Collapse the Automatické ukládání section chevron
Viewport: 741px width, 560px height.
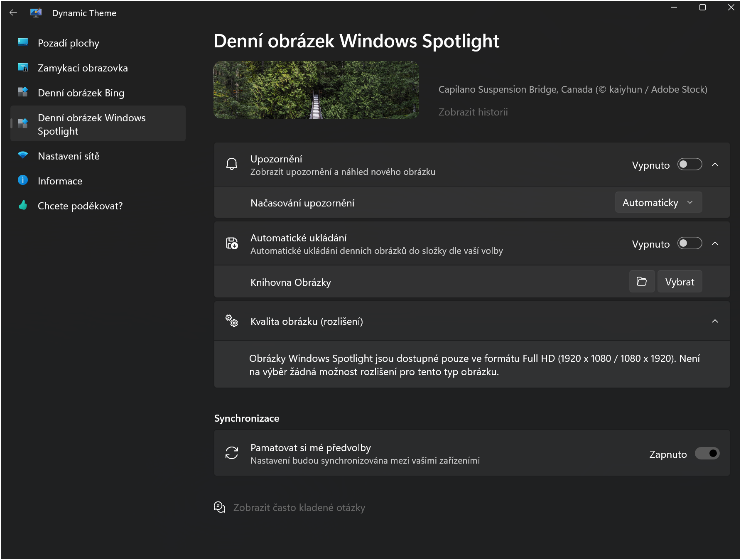pos(715,243)
